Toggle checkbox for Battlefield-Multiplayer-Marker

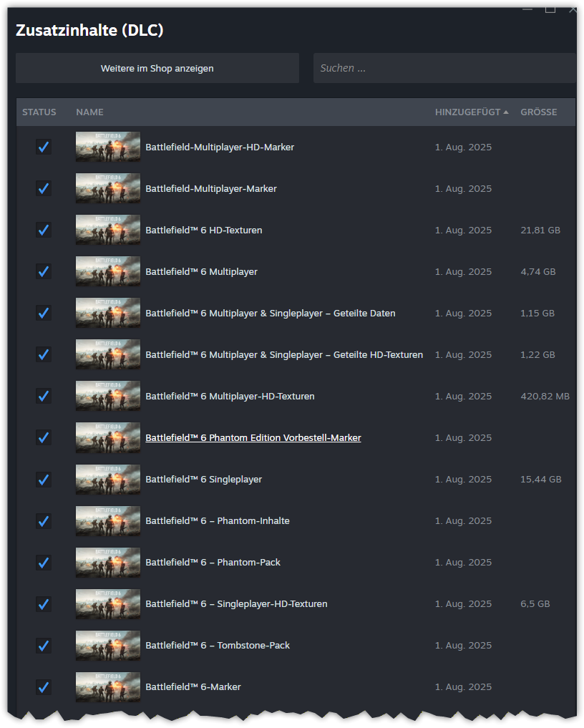44,188
